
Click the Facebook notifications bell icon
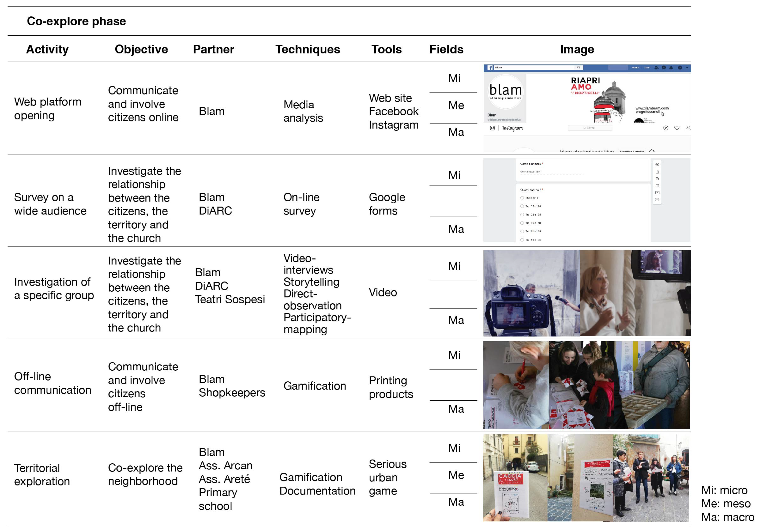(x=671, y=68)
